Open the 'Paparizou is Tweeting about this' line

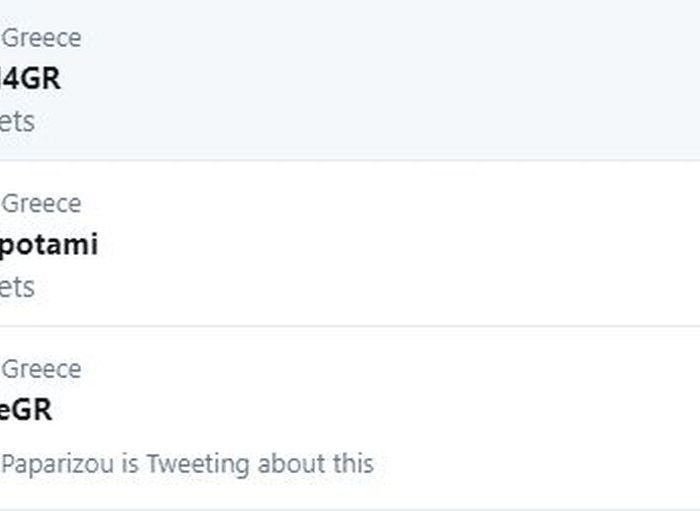(187, 464)
